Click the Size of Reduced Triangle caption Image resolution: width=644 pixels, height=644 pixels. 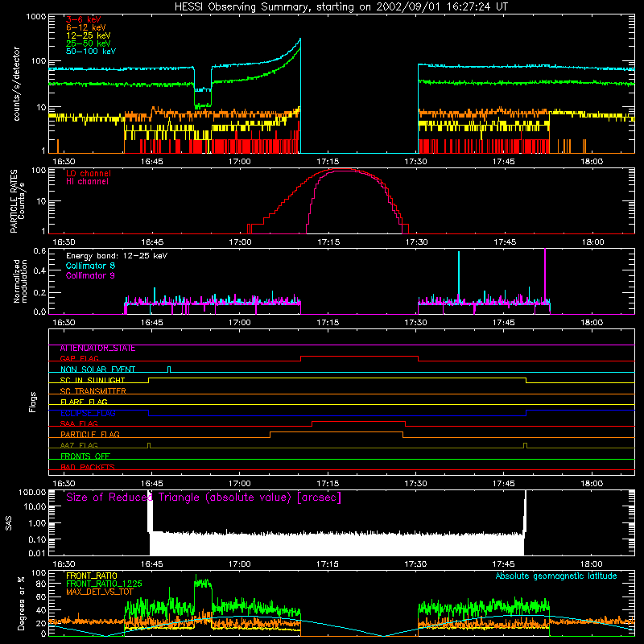point(204,497)
